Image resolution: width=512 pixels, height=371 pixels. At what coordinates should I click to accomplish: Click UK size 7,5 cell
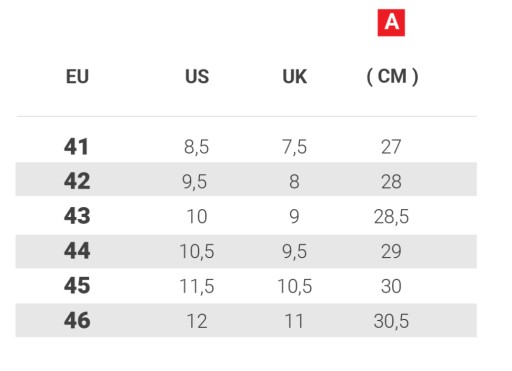click(x=294, y=147)
